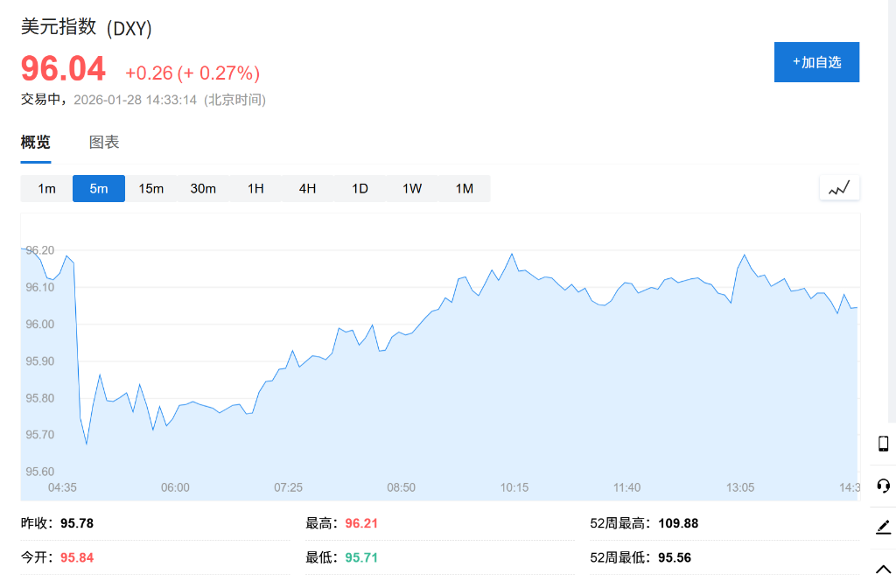
Task: Click the mobile phone icon in the sidebar
Action: [882, 444]
